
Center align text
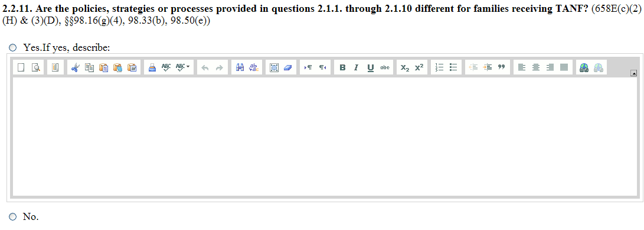click(x=535, y=67)
